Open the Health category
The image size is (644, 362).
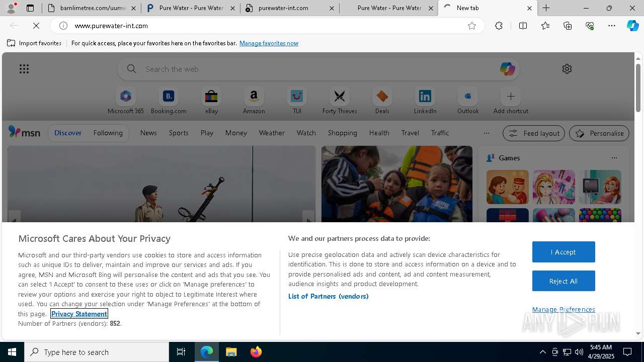[379, 133]
